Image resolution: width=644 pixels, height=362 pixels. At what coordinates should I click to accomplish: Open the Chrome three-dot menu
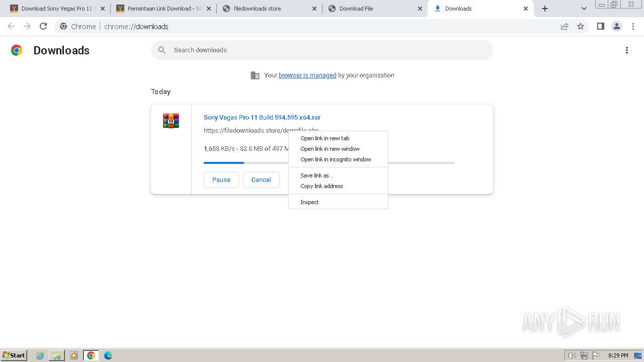point(633,26)
